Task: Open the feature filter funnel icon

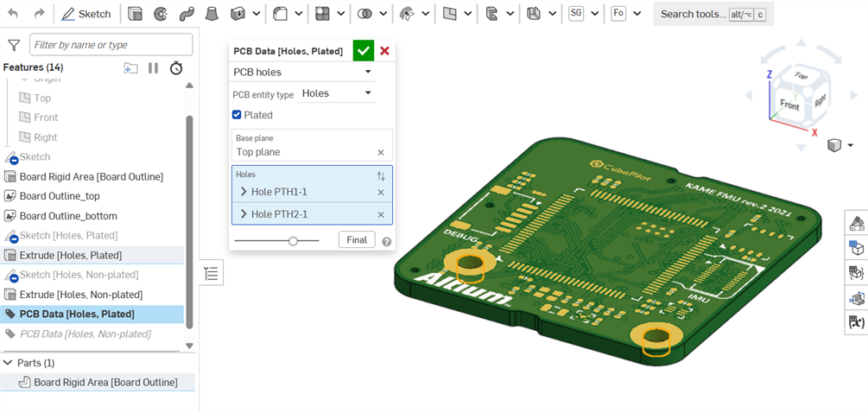Action: (x=15, y=45)
